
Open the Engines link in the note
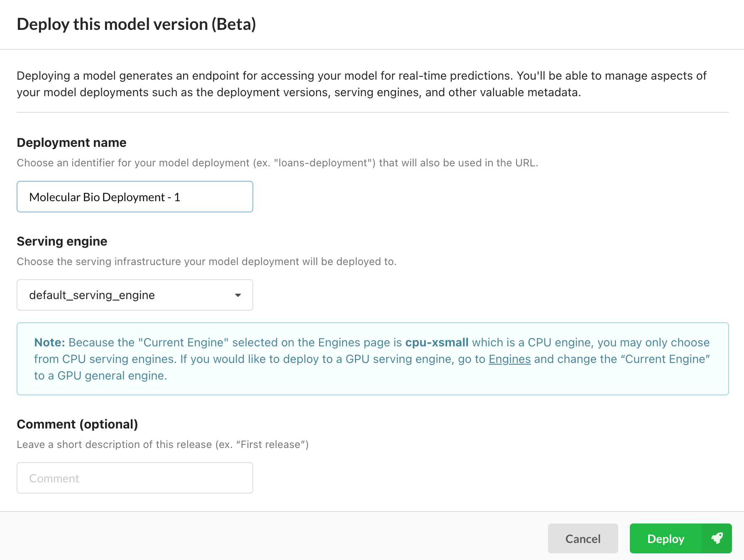coord(509,359)
